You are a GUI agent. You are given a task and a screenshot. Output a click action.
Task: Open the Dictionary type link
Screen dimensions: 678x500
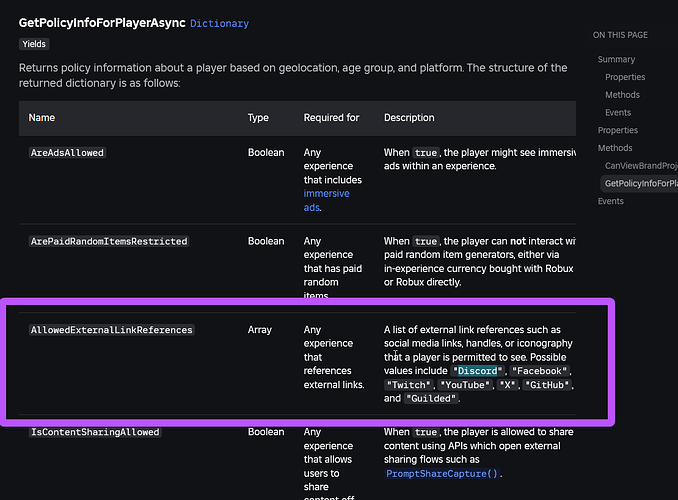tap(219, 23)
